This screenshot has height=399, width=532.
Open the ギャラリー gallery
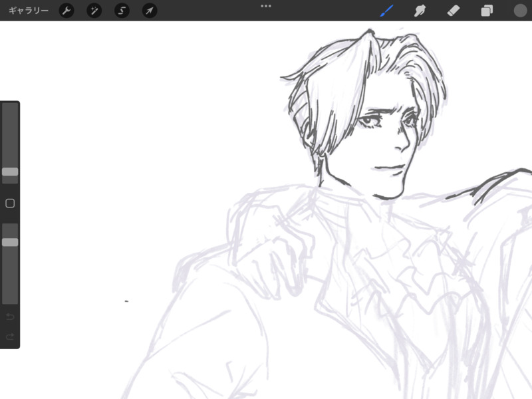pyautogui.click(x=29, y=11)
